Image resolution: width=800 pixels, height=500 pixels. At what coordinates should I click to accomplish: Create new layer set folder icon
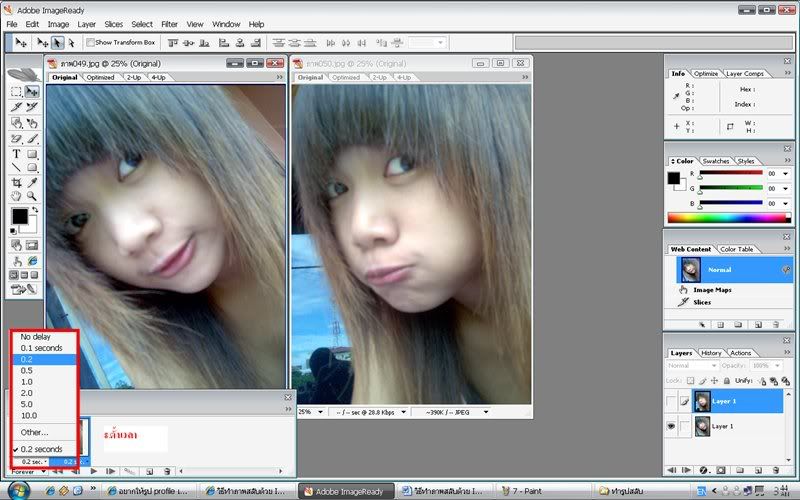(739, 470)
